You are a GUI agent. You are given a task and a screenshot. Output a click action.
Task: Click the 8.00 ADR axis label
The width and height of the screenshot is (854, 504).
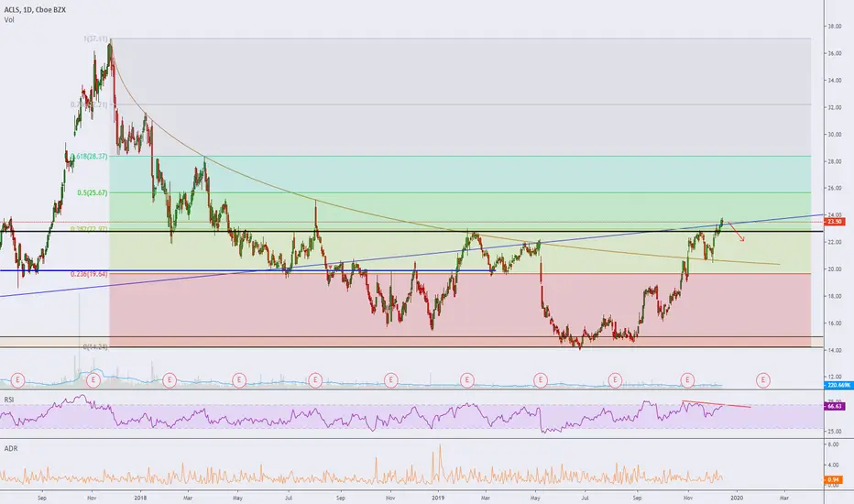(833, 444)
